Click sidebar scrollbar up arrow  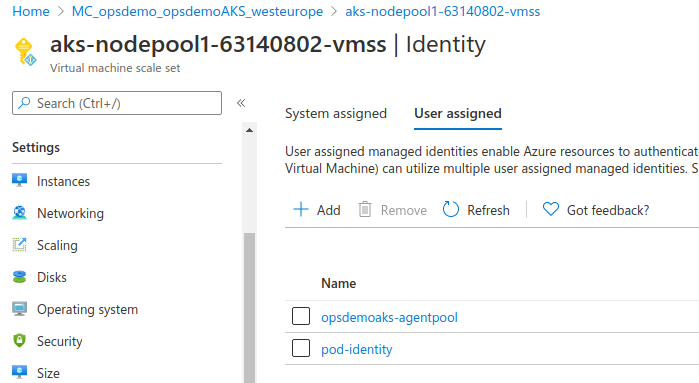click(250, 130)
